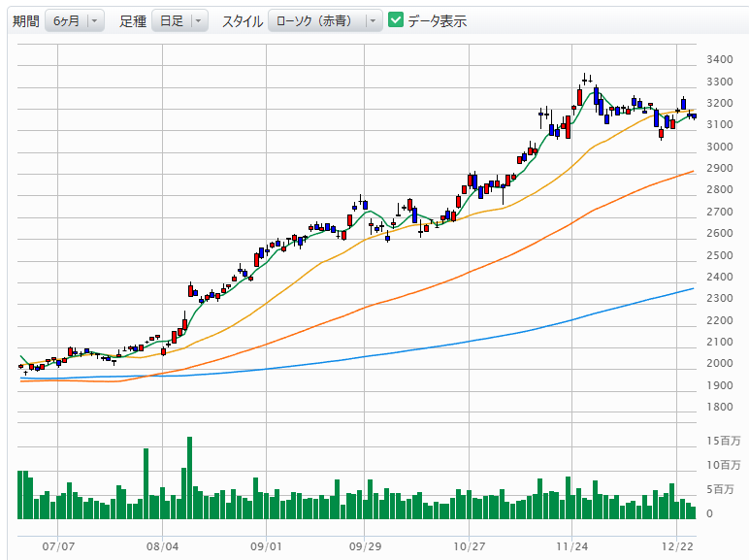Click the 期間 label text
The height and width of the screenshot is (560, 749).
[26, 20]
